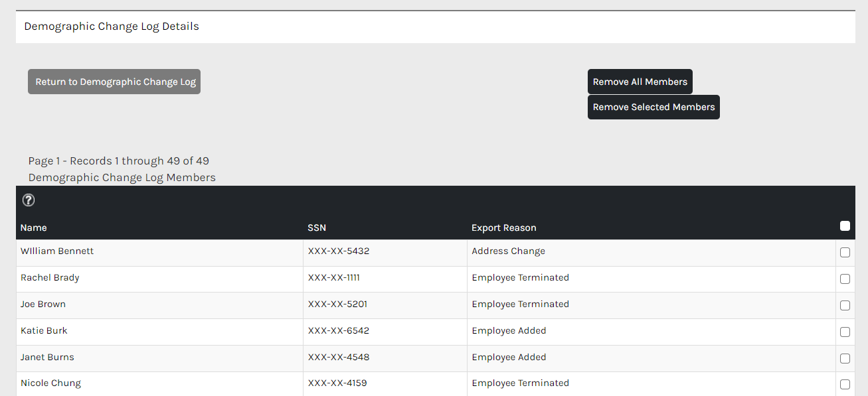Click Remove Selected Members
868x396 pixels.
(653, 107)
